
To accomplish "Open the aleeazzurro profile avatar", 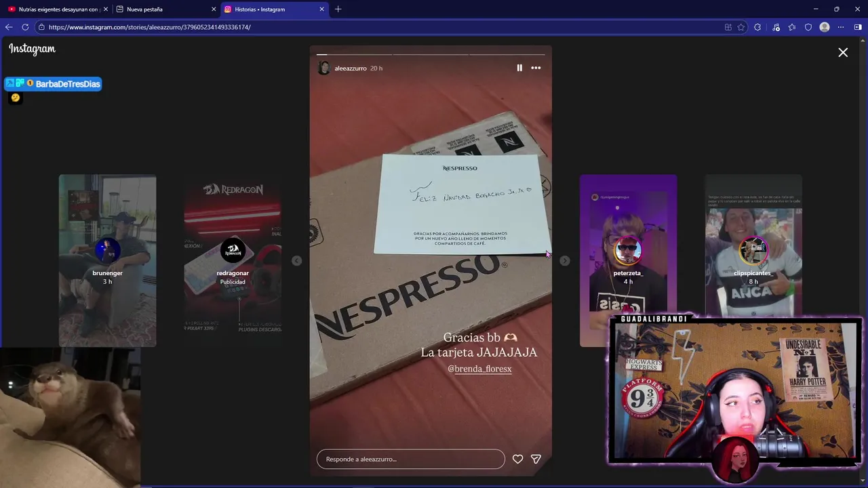I will [x=324, y=68].
